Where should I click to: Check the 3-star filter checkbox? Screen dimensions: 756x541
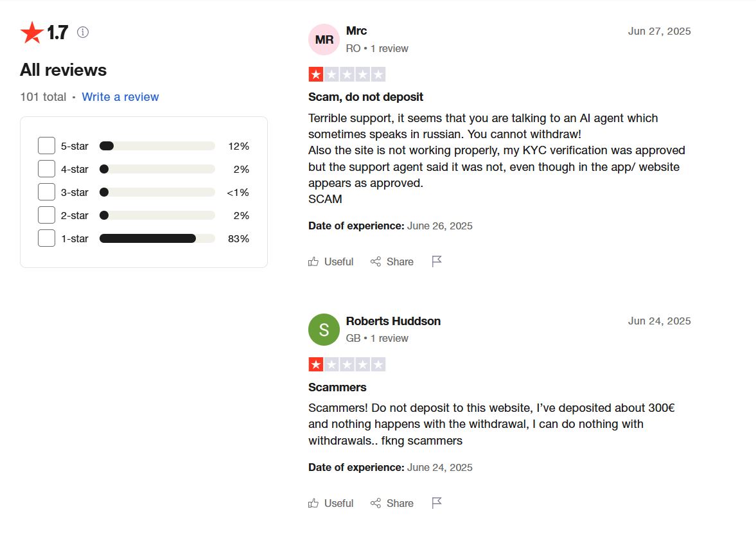click(46, 192)
